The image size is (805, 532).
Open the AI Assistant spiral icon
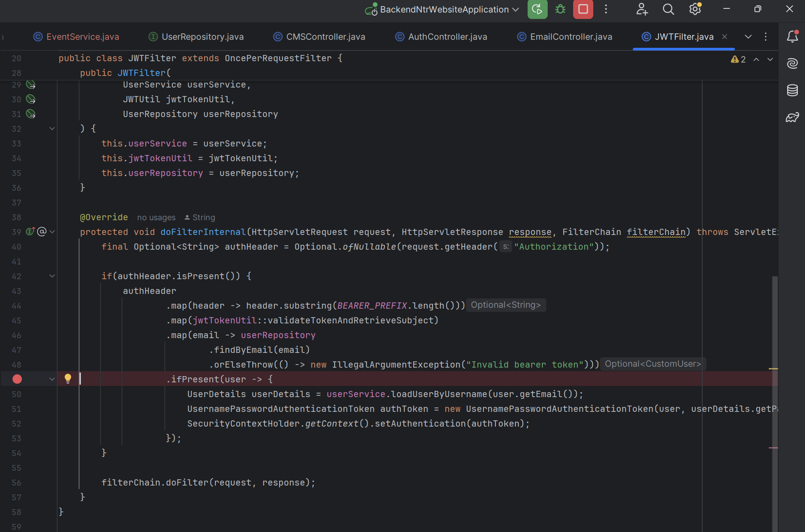[x=792, y=64]
